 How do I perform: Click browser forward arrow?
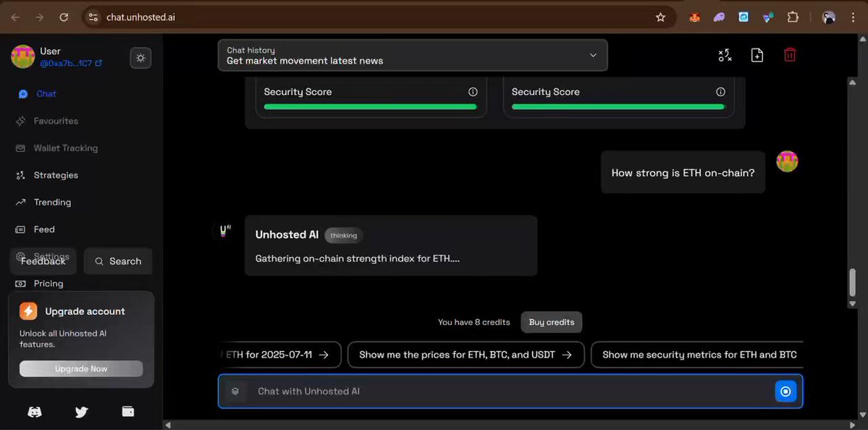coord(39,17)
